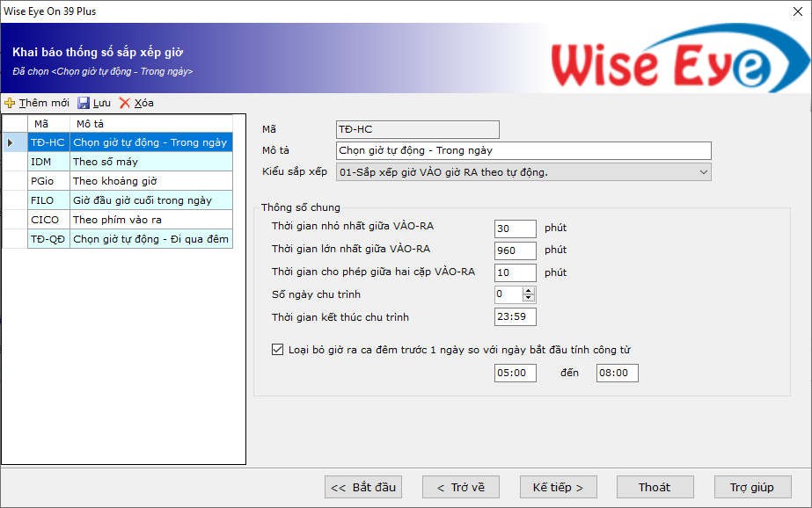
Task: Open Trợ giúp help button
Action: click(751, 487)
